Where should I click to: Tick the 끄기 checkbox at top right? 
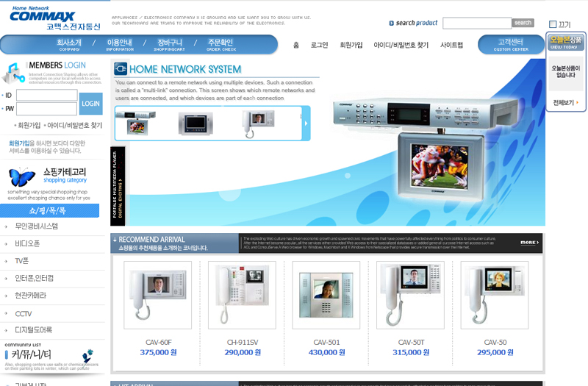pos(553,24)
